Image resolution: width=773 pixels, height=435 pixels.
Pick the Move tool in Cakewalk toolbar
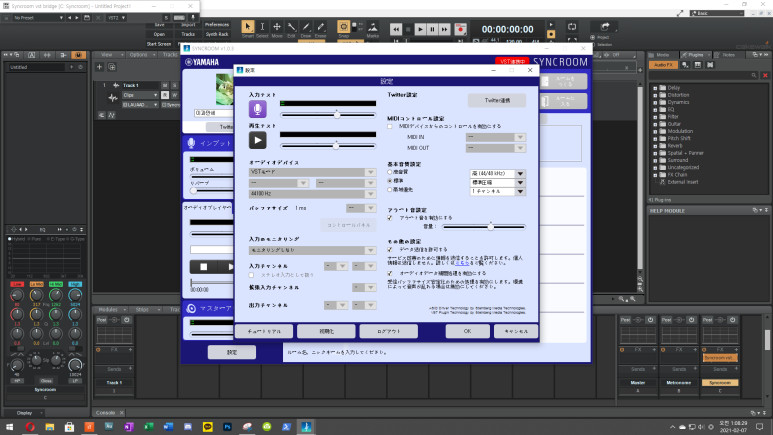277,29
